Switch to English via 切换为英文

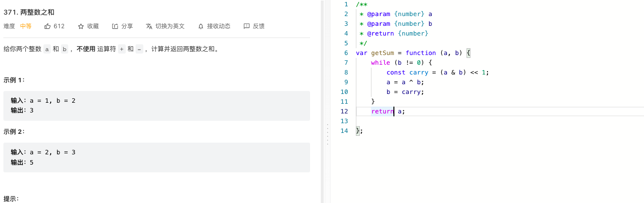coord(165,26)
